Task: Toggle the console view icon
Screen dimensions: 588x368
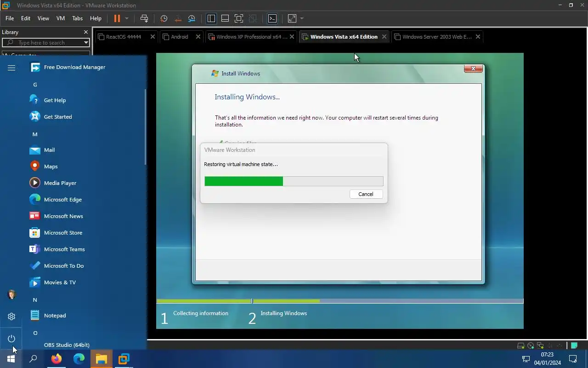Action: point(272,18)
